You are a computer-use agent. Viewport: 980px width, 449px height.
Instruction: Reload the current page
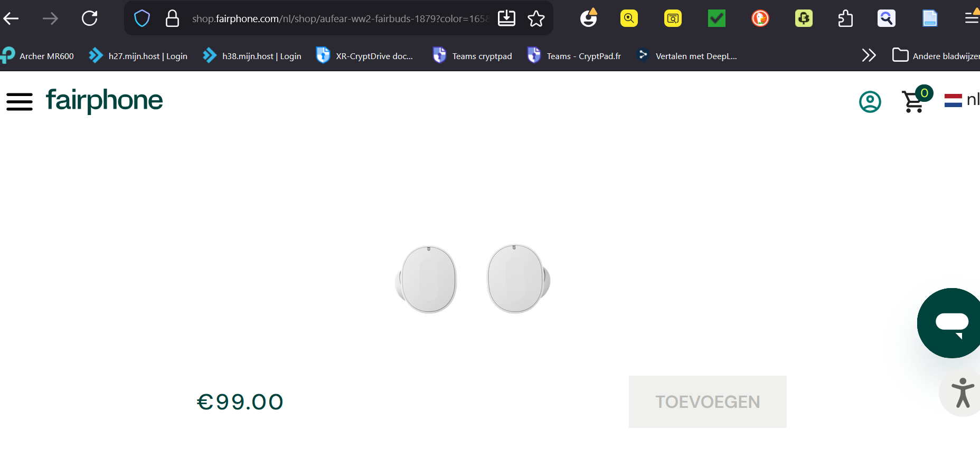[90, 19]
